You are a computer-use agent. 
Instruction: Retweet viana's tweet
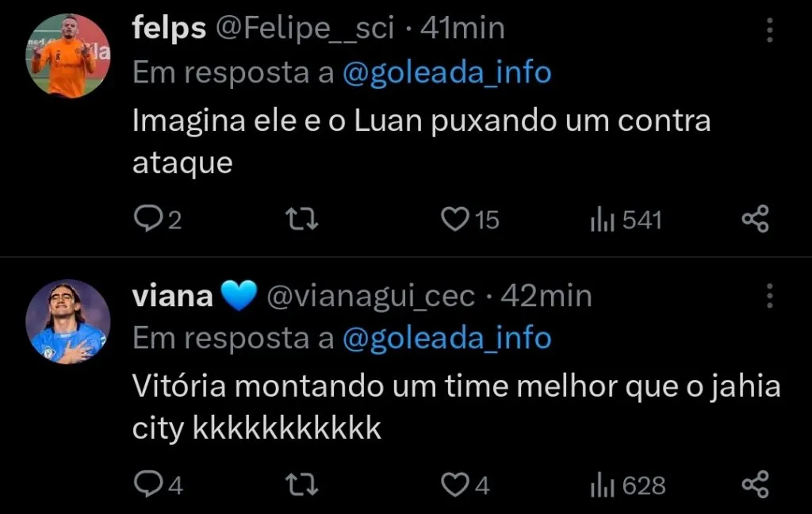(x=302, y=485)
